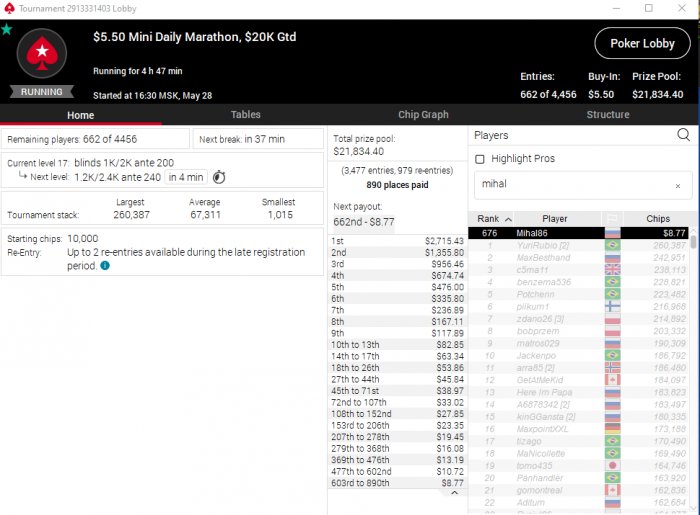Enable the Highlight Pros checkbox
Screen dimensions: 700x515
click(x=480, y=159)
